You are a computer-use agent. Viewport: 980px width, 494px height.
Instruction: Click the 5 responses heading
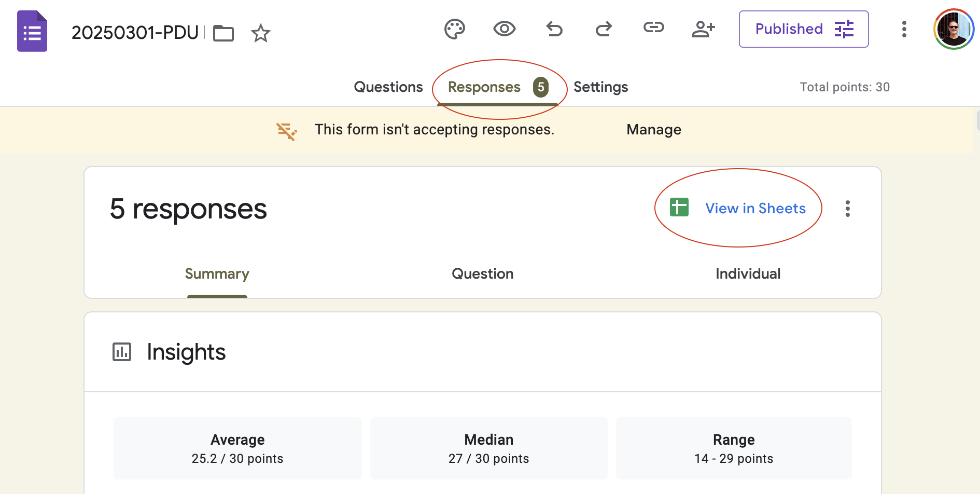pyautogui.click(x=188, y=209)
